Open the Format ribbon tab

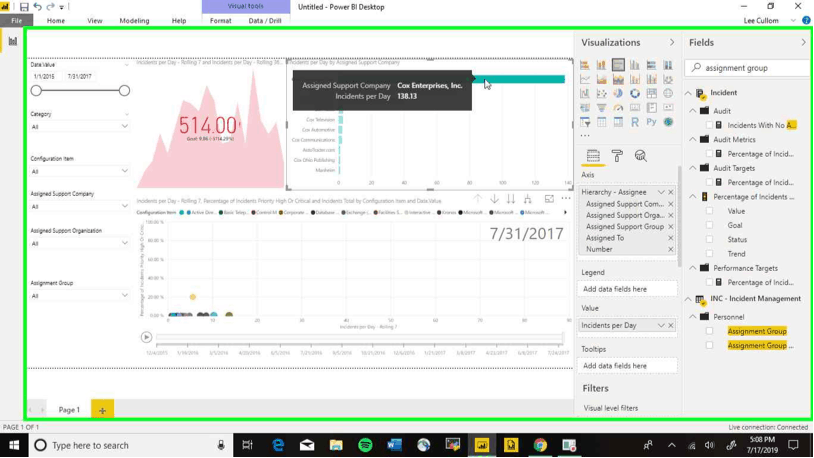[221, 21]
